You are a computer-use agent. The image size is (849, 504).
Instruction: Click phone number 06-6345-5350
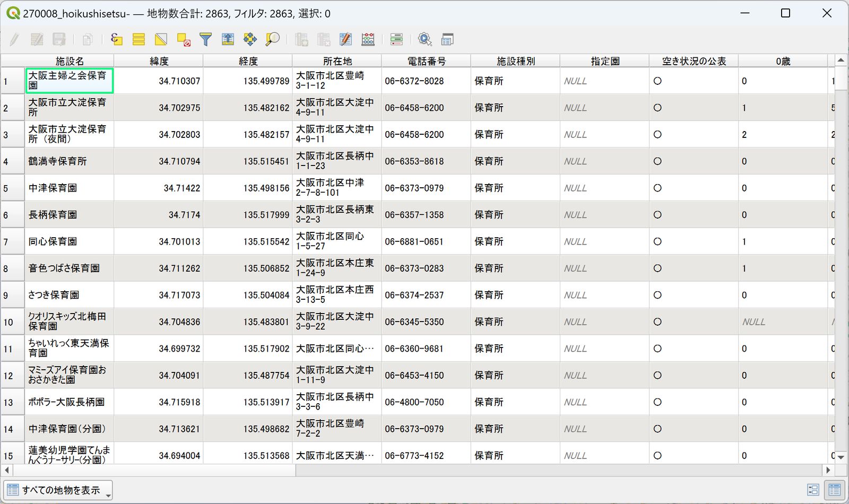pyautogui.click(x=426, y=322)
